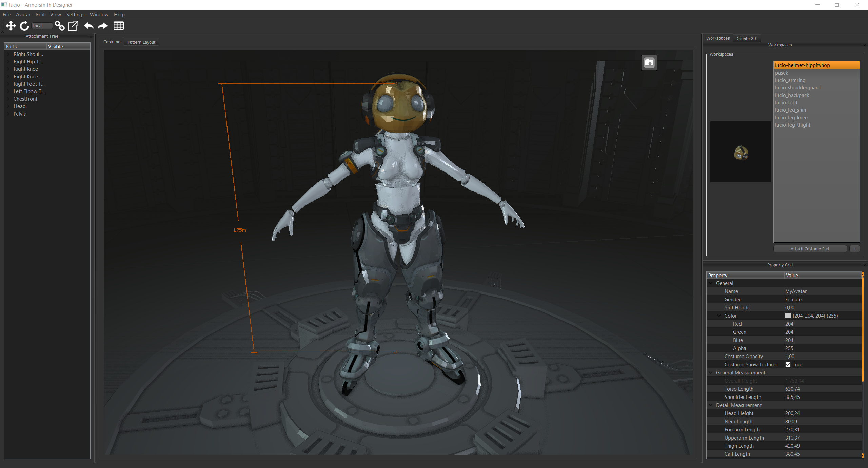
Task: Click the avatar Color swatch
Action: pos(788,316)
